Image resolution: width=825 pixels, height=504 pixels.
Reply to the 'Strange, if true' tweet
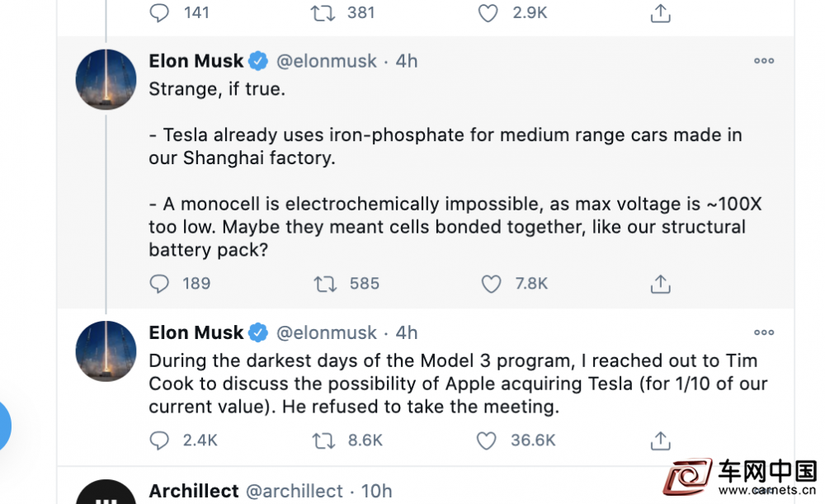coord(159,284)
